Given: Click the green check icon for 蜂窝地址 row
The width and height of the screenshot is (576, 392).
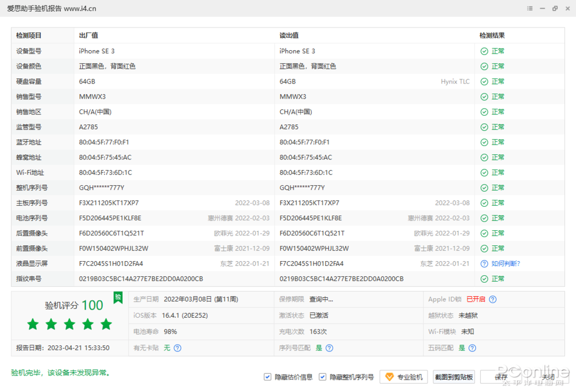Looking at the screenshot, I should [484, 158].
